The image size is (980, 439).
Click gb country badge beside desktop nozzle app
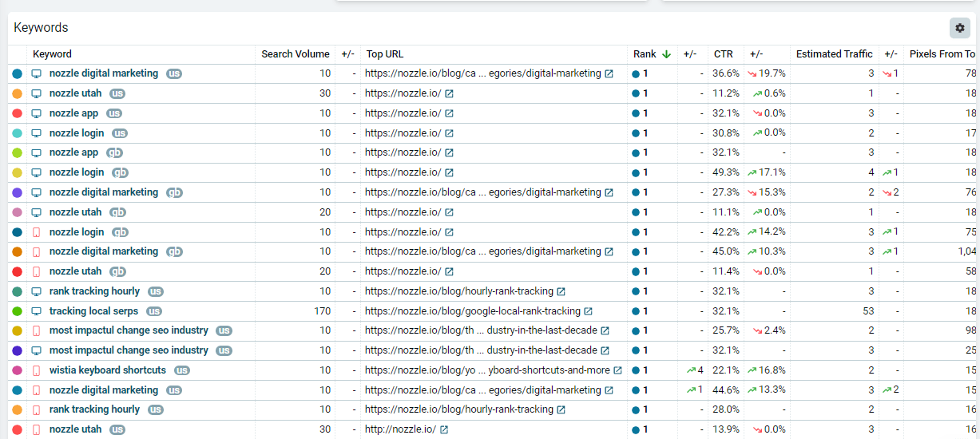pos(115,152)
